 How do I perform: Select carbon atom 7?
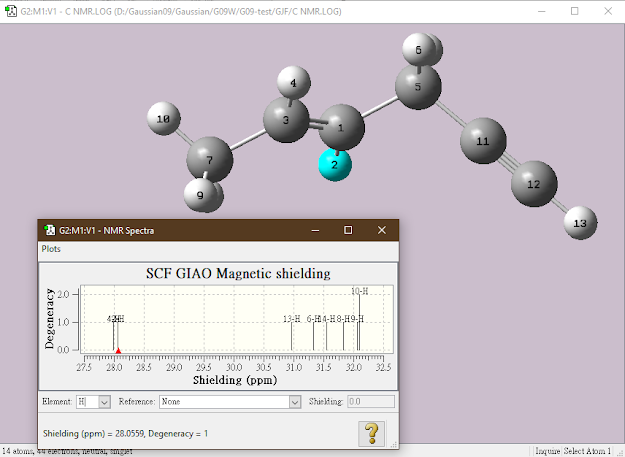(x=210, y=160)
